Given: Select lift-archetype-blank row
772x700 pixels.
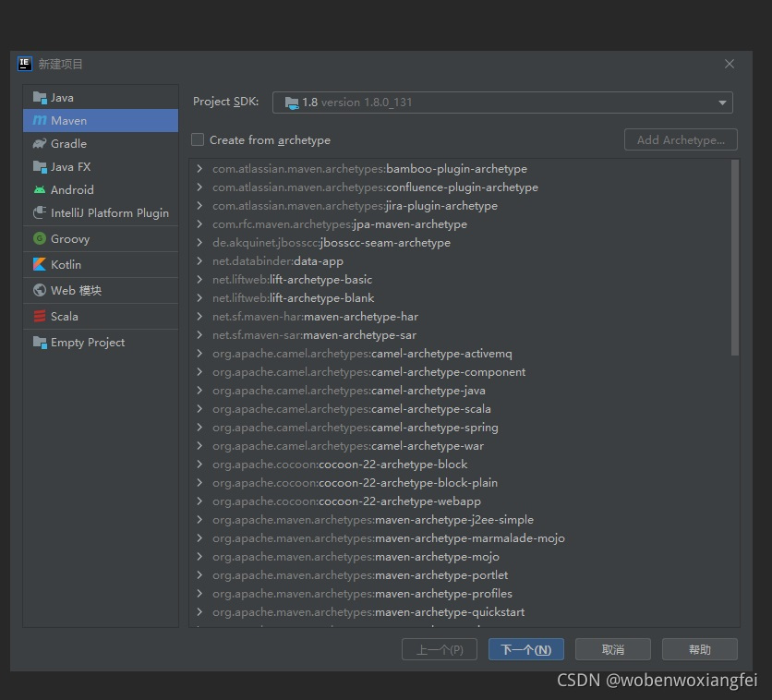Looking at the screenshot, I should [461, 297].
